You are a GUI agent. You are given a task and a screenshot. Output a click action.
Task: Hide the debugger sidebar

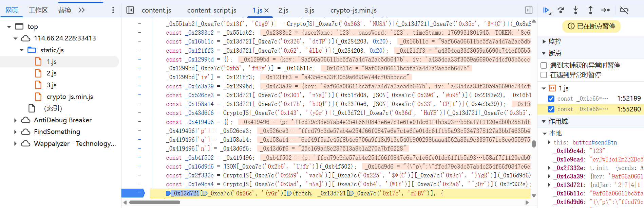point(529,10)
